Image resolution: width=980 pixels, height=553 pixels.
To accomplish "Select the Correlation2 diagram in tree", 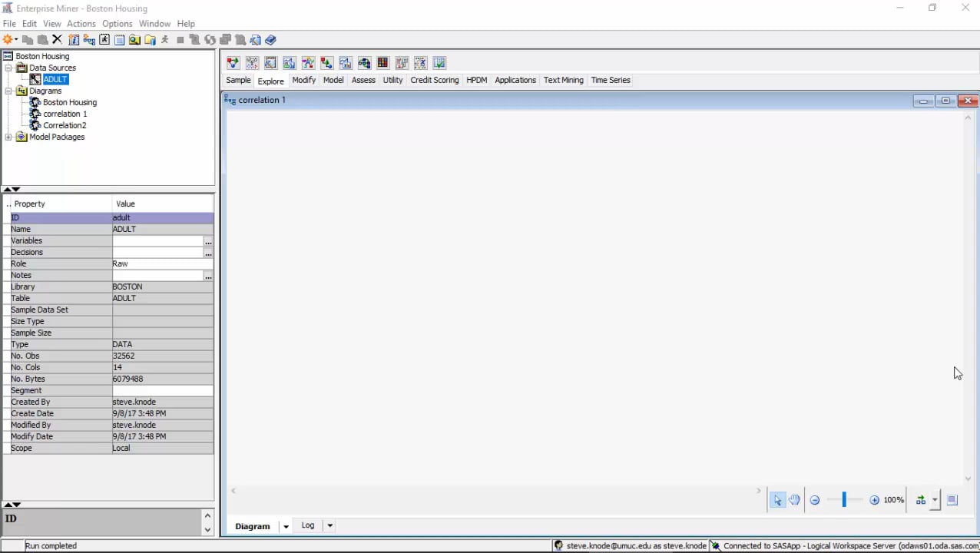I will [65, 125].
